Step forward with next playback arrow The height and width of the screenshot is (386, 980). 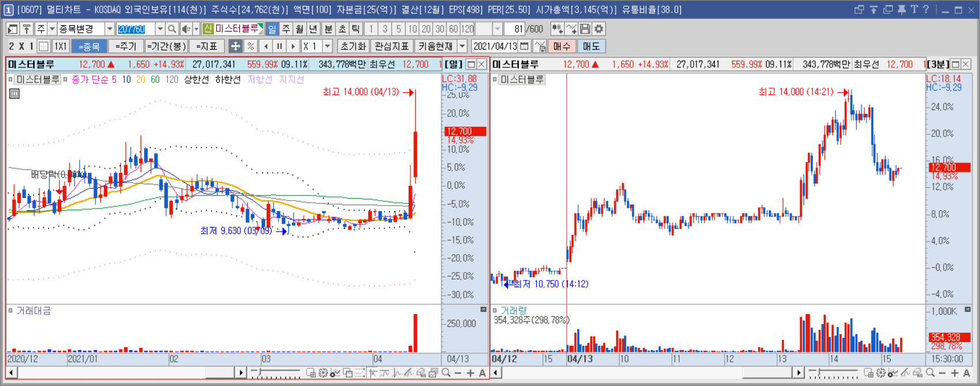(293, 46)
